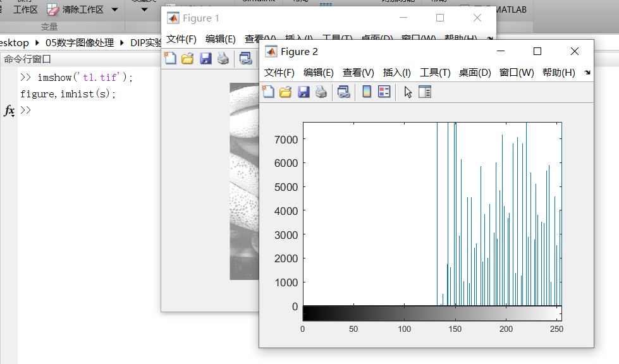This screenshot has width=619, height=364.
Task: Click 工作区 button in toolstrip
Action: (x=25, y=9)
